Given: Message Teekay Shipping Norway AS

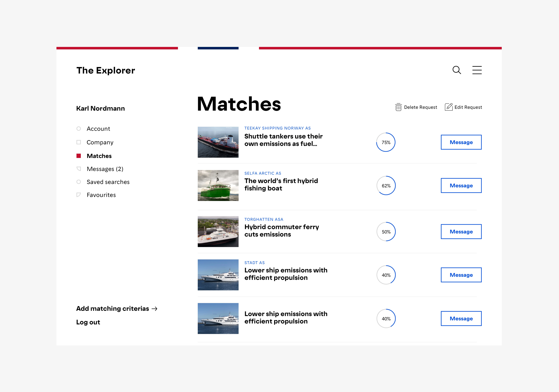Looking at the screenshot, I should pos(461,142).
